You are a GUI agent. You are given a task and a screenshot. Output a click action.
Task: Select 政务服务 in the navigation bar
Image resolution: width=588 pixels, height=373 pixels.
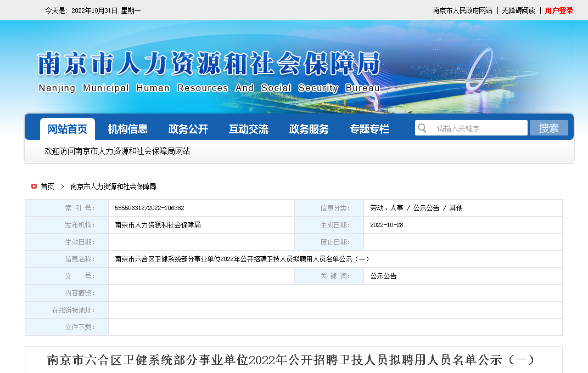point(309,129)
